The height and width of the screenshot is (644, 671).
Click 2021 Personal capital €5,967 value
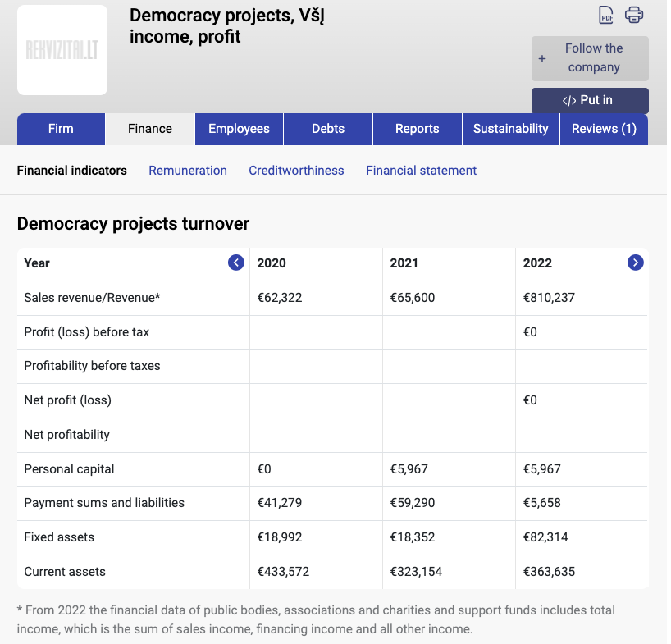(x=409, y=469)
